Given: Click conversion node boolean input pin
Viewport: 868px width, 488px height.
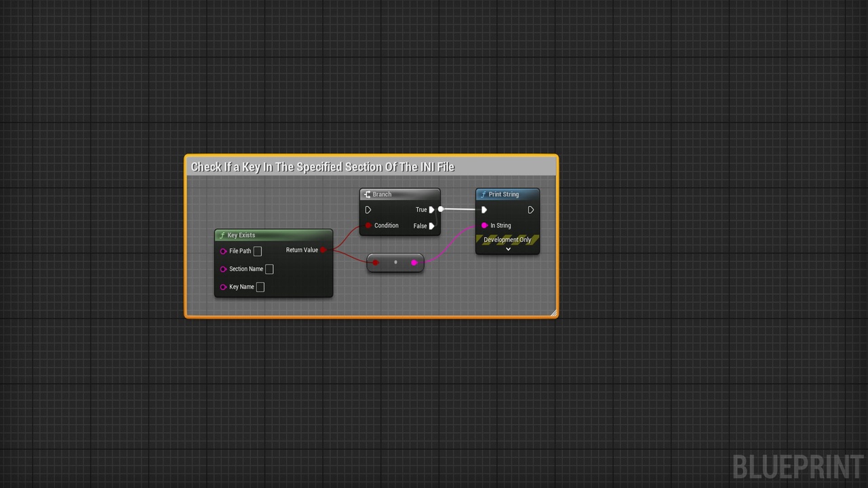Looking at the screenshot, I should click(x=376, y=263).
